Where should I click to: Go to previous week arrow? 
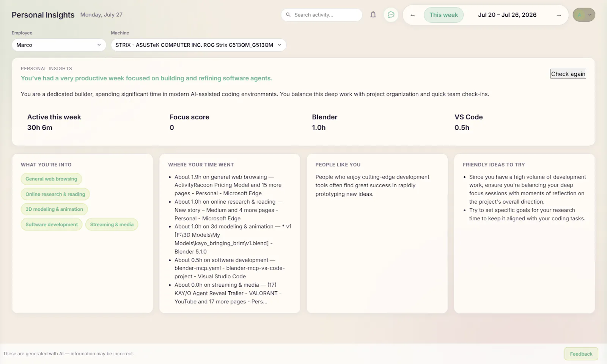(x=412, y=15)
